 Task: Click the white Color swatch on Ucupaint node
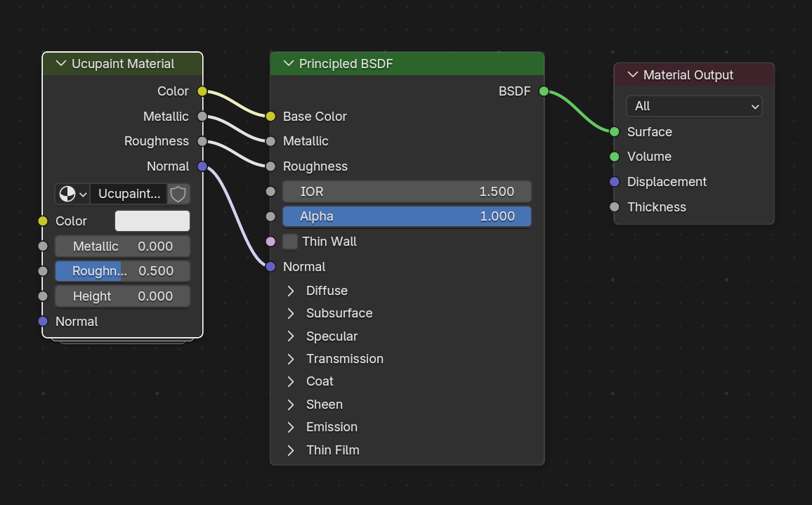[152, 221]
